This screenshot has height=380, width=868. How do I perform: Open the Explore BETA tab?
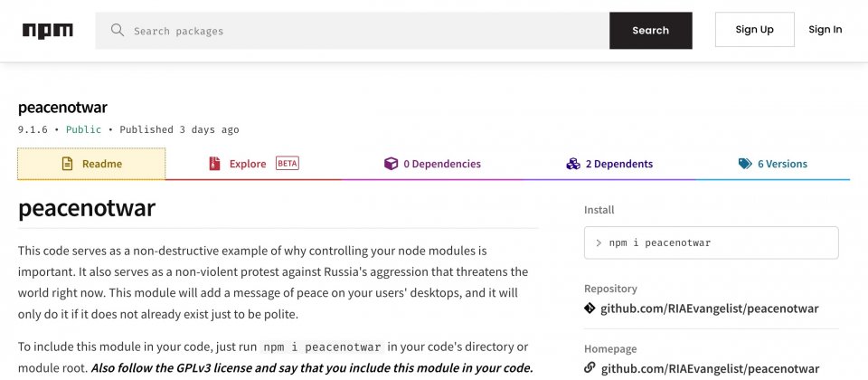pos(253,164)
